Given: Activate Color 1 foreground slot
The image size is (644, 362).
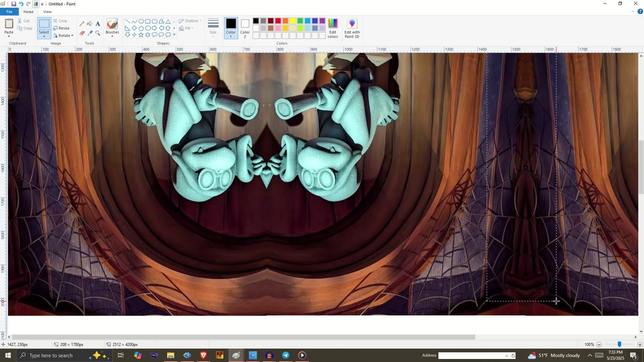Looking at the screenshot, I should (x=231, y=29).
